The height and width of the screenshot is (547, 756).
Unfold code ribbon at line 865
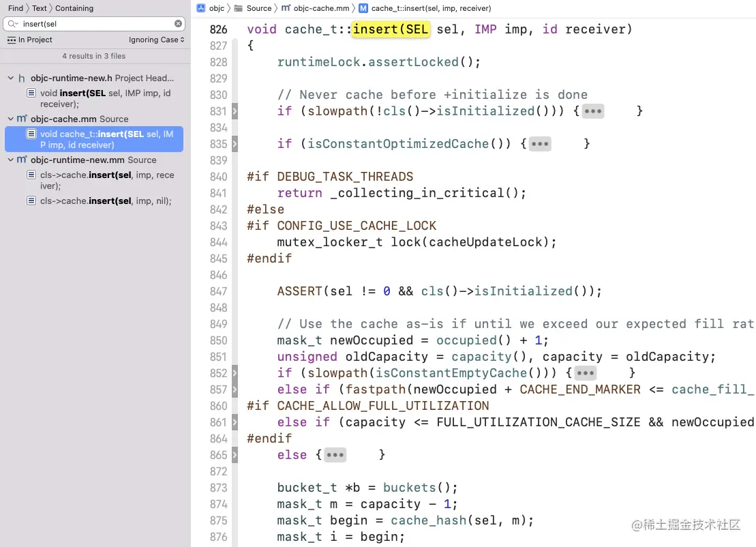(x=235, y=455)
